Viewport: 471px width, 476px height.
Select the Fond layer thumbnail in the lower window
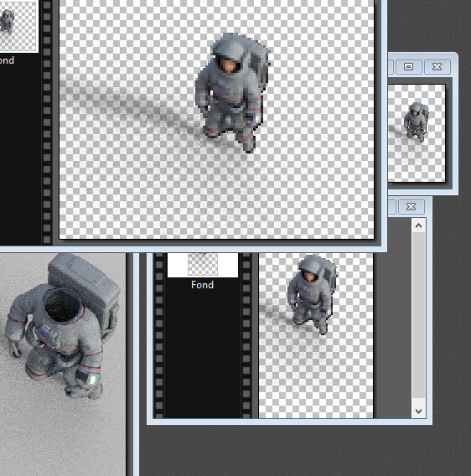(203, 265)
